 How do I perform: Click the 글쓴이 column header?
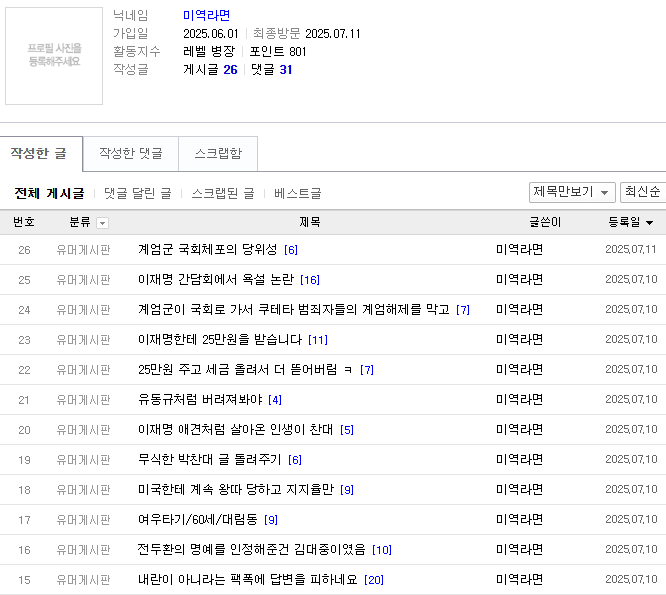coord(545,222)
